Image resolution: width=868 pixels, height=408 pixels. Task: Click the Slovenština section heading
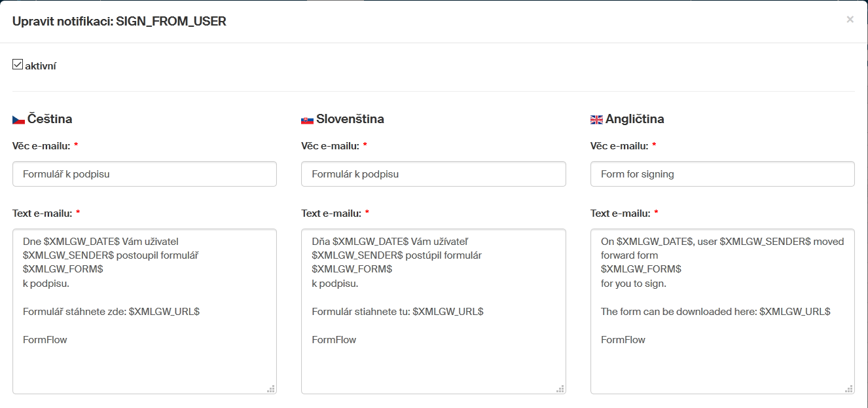[x=350, y=119]
